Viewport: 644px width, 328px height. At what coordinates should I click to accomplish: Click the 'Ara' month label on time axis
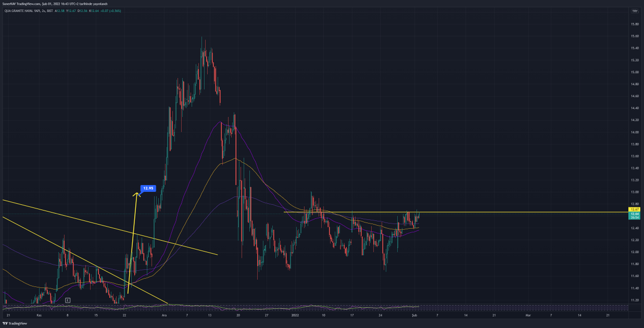(165, 316)
